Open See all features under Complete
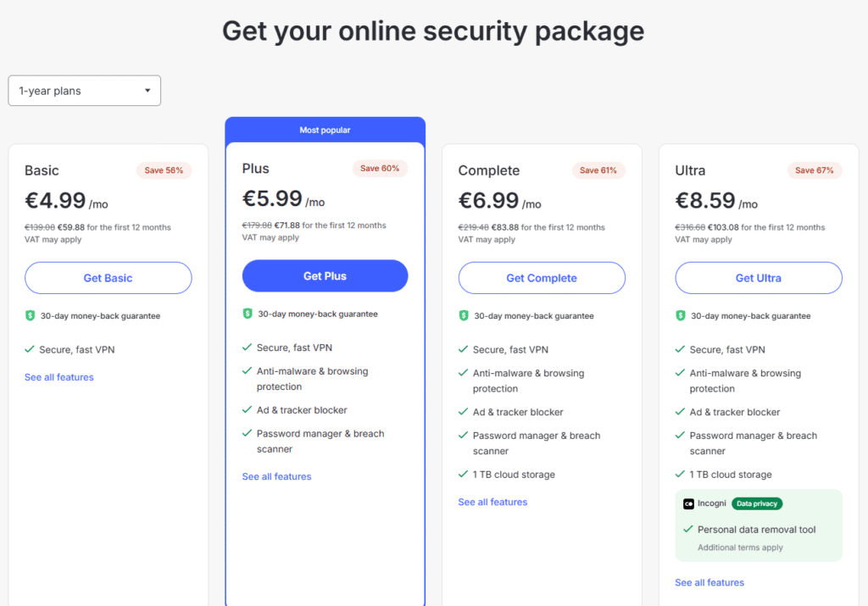This screenshot has height=606, width=868. click(x=492, y=502)
